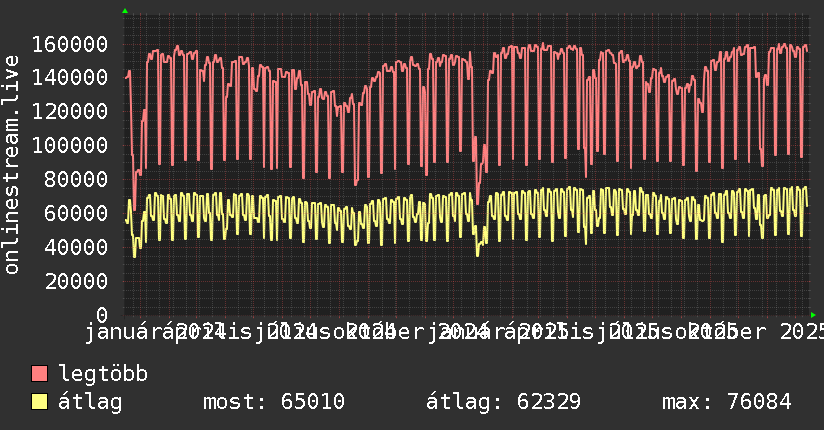Click the yellow átlag legend swatch
The height and width of the screenshot is (430, 824).
coord(39,402)
